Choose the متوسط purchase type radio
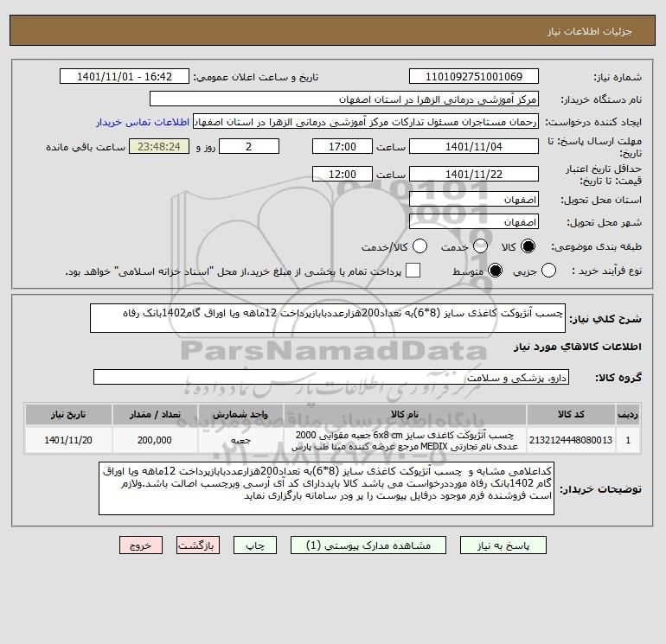The image size is (666, 644). click(x=496, y=271)
